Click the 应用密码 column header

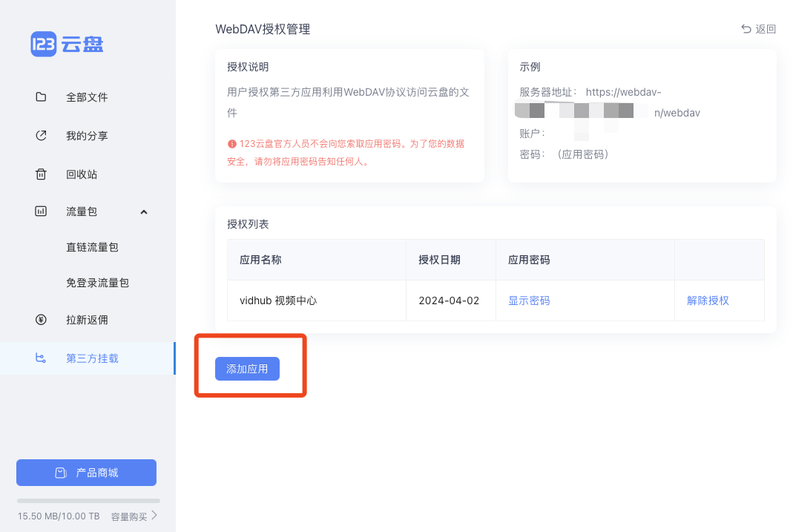click(x=529, y=260)
